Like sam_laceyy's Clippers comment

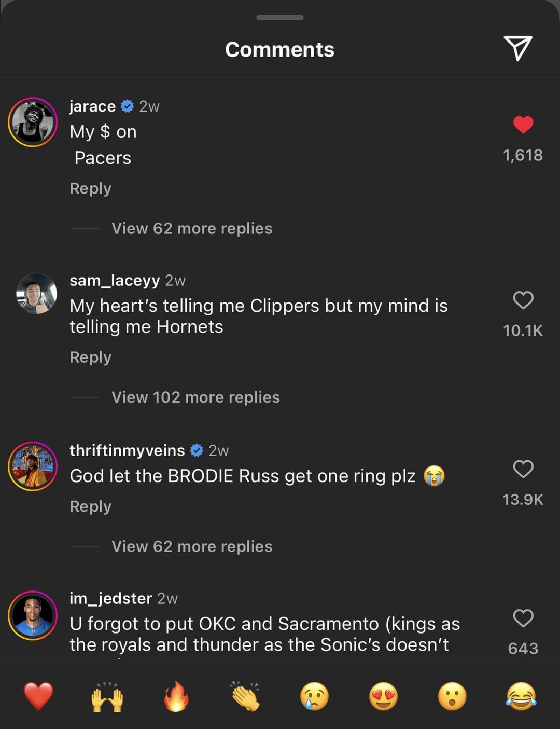[x=523, y=300]
